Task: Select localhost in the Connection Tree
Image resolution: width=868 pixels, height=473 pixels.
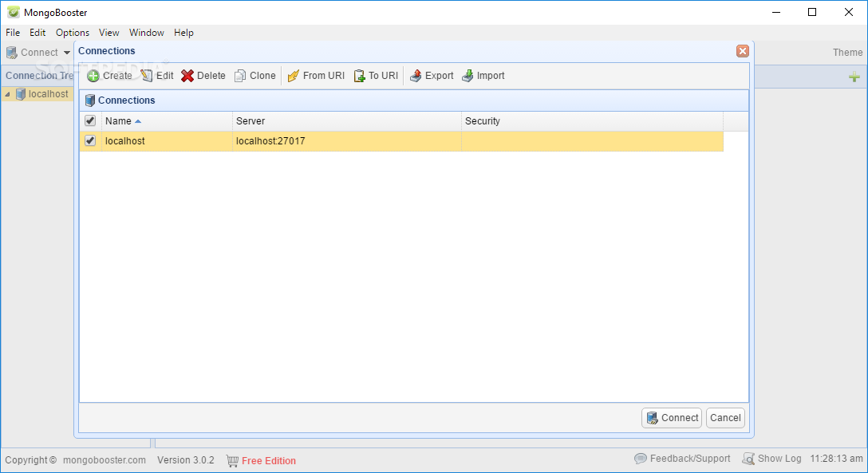Action: coord(48,94)
